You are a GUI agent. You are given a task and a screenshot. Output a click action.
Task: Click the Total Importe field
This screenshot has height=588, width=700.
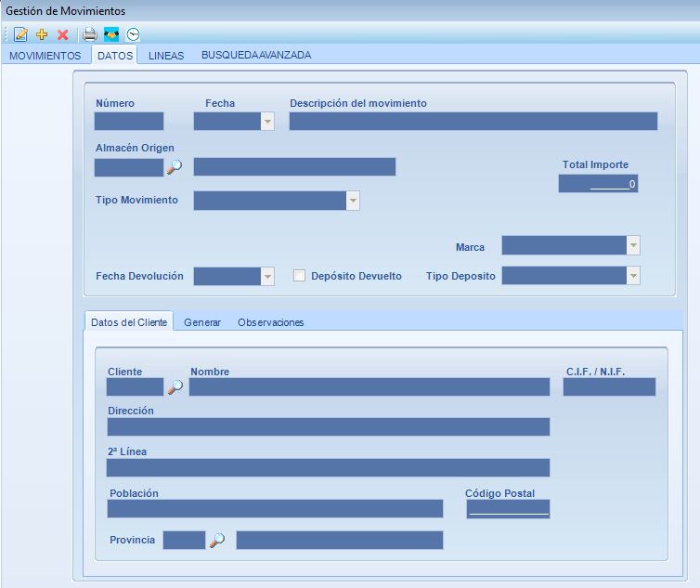598,183
